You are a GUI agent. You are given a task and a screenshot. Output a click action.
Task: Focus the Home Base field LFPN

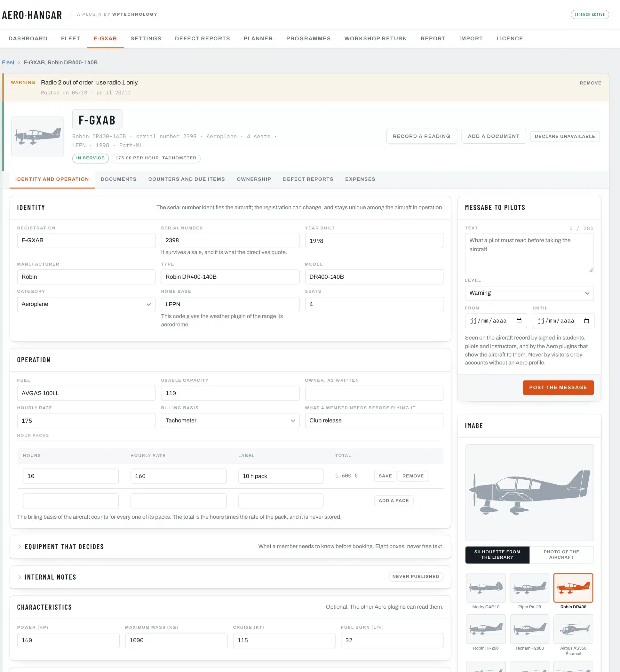pos(230,304)
